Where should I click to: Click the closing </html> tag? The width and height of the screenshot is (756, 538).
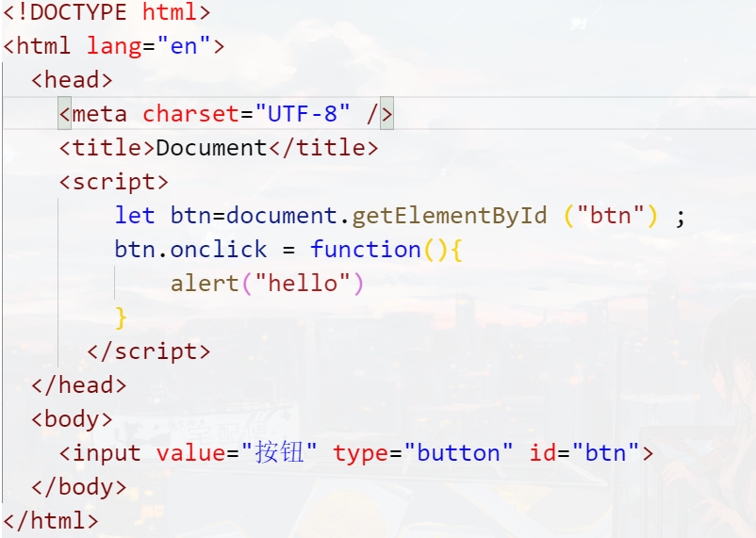[x=51, y=521]
